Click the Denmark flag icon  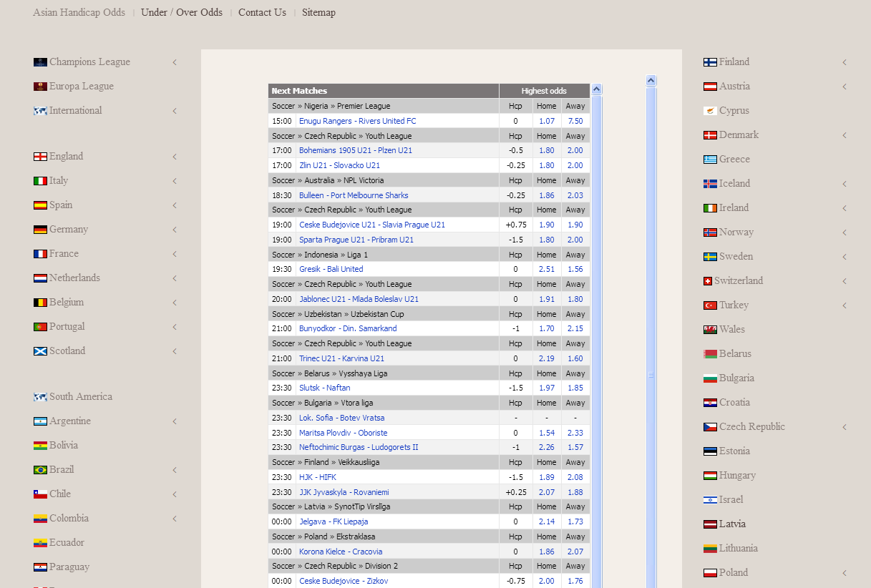click(710, 135)
